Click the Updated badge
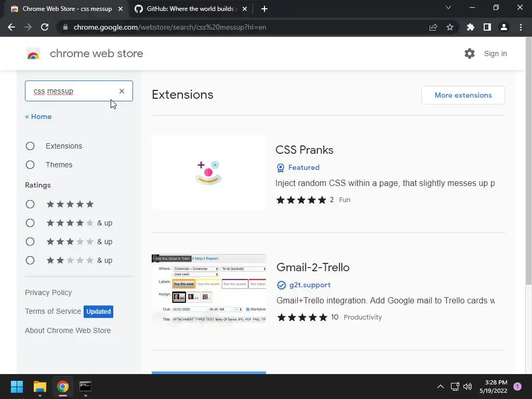 point(98,312)
